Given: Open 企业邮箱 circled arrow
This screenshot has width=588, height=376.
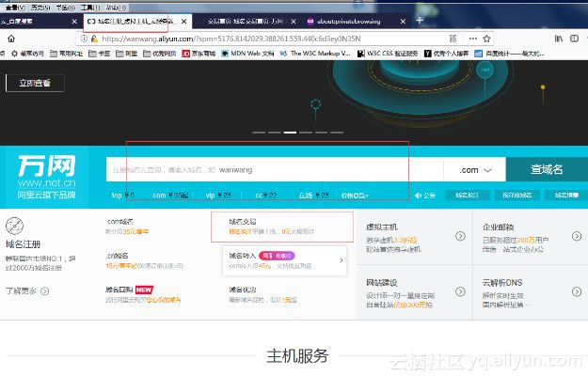Looking at the screenshot, I should point(577,236).
